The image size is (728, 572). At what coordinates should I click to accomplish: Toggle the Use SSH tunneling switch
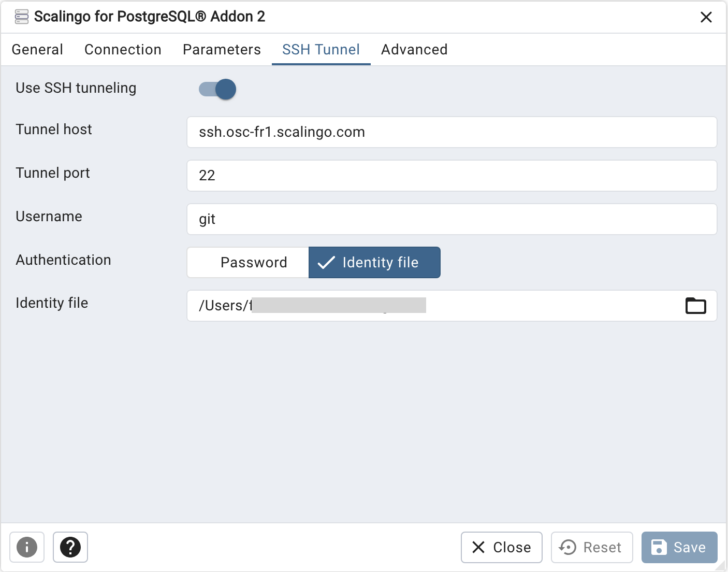pos(217,89)
